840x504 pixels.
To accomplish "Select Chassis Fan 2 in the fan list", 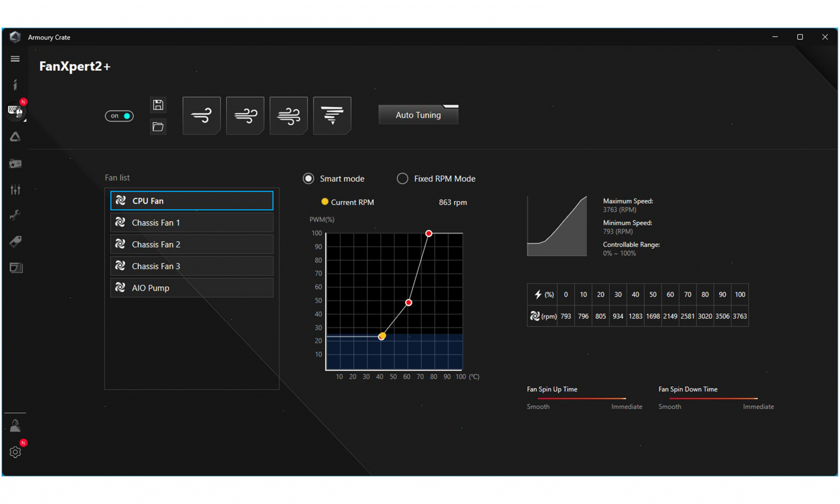I will click(x=192, y=244).
